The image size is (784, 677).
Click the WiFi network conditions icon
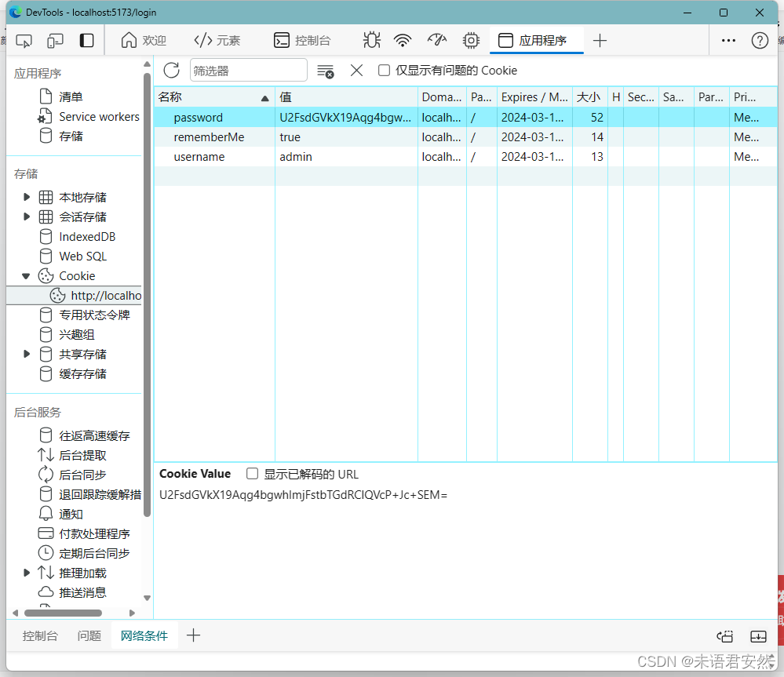point(403,39)
